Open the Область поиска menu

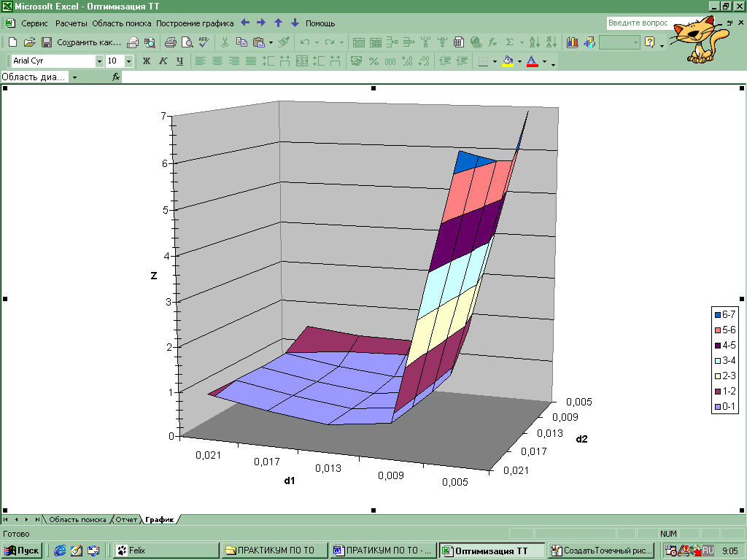tap(122, 23)
